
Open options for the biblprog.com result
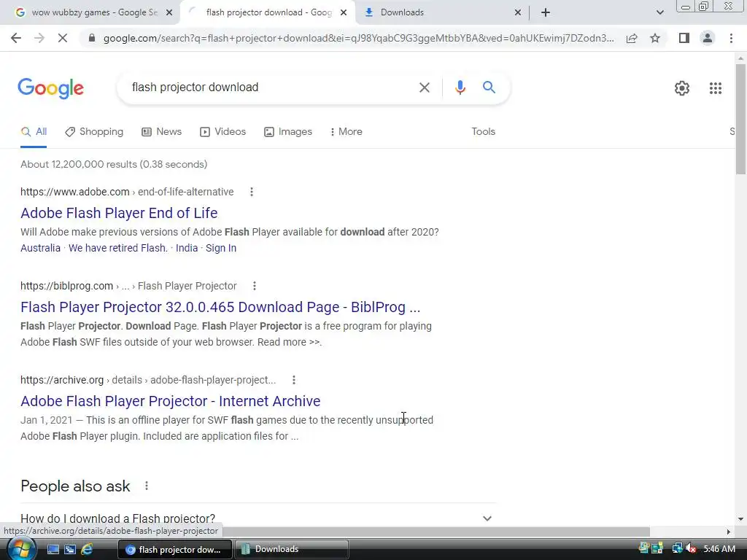click(x=255, y=286)
